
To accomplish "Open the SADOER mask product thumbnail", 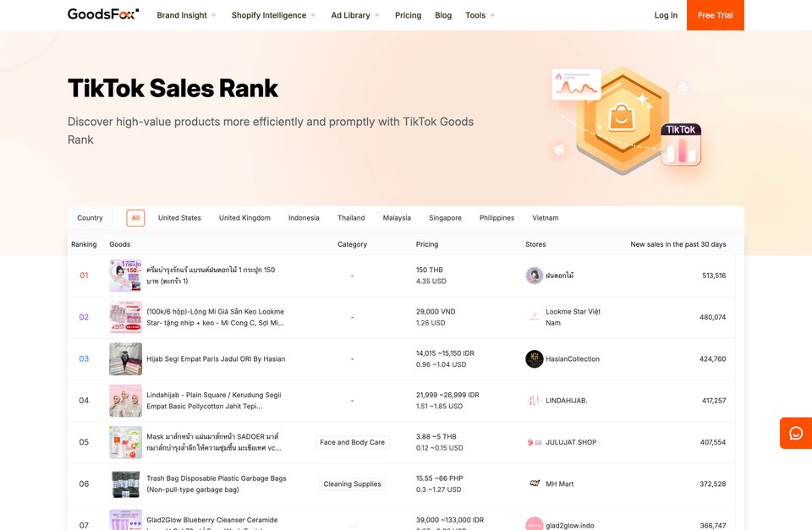I will (125, 442).
